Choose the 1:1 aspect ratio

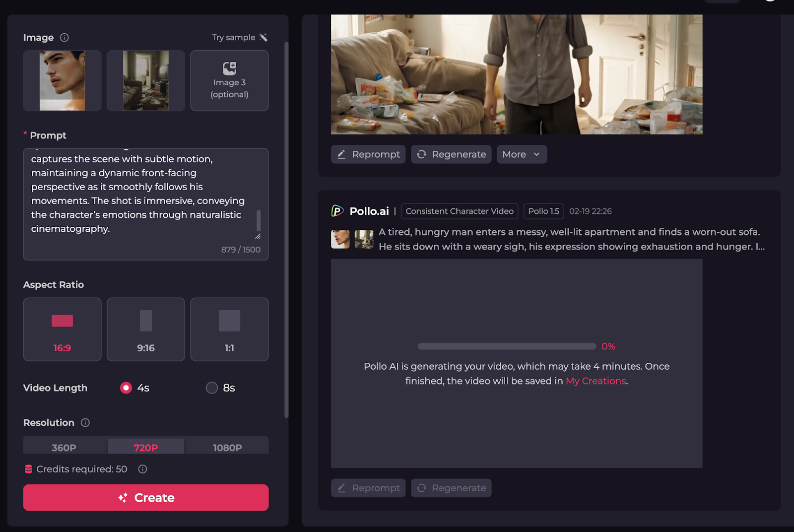[x=229, y=330]
